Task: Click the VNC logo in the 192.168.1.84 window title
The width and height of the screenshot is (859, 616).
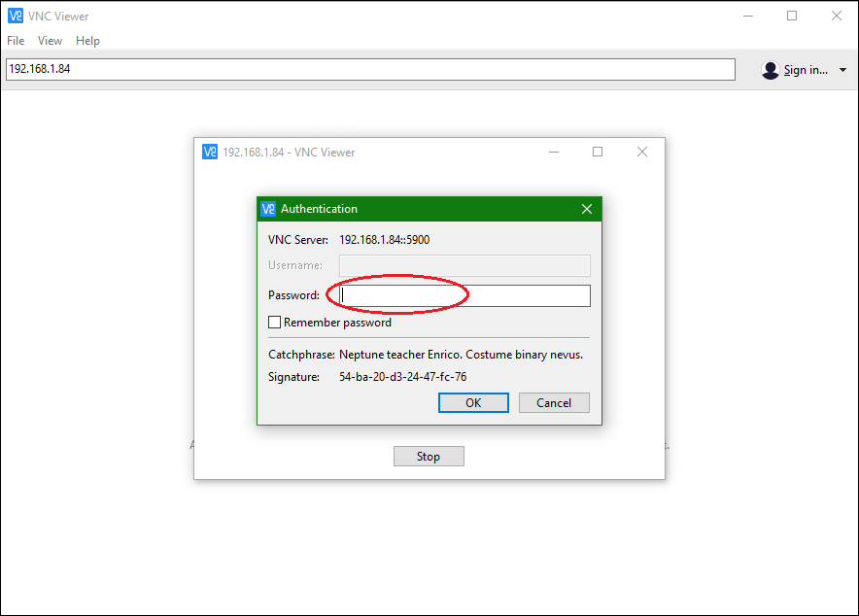Action: tap(210, 152)
